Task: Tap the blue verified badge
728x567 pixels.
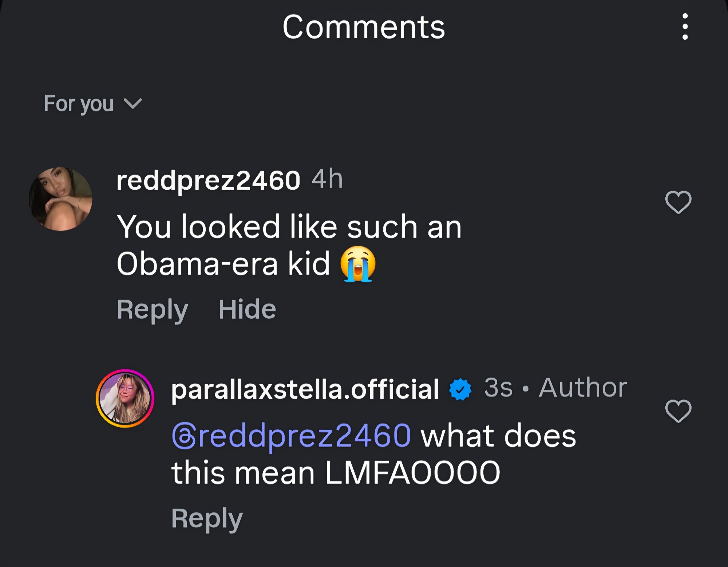Action: click(460, 389)
